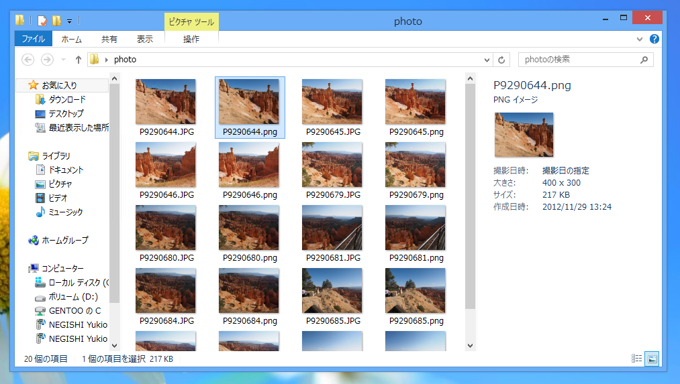
Task: Open the Help question mark icon
Action: point(654,39)
